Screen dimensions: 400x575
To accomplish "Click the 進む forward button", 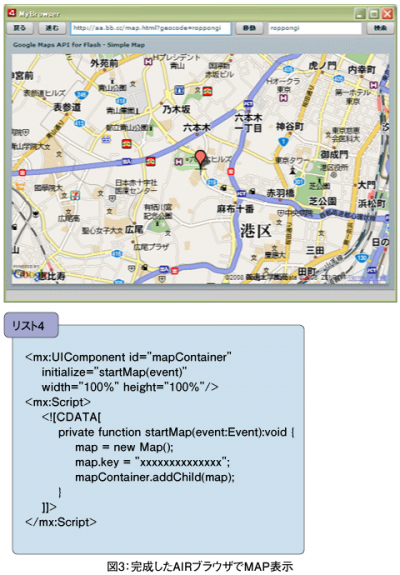I will pyautogui.click(x=52, y=28).
